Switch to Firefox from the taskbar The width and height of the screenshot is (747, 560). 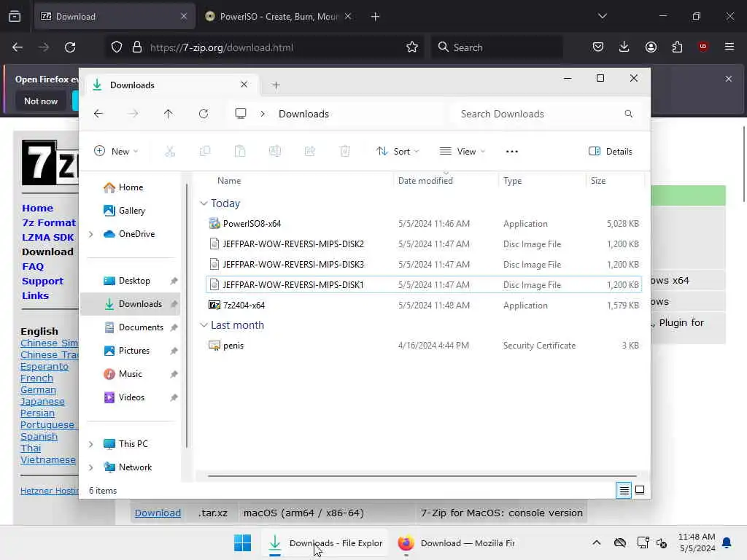457,542
